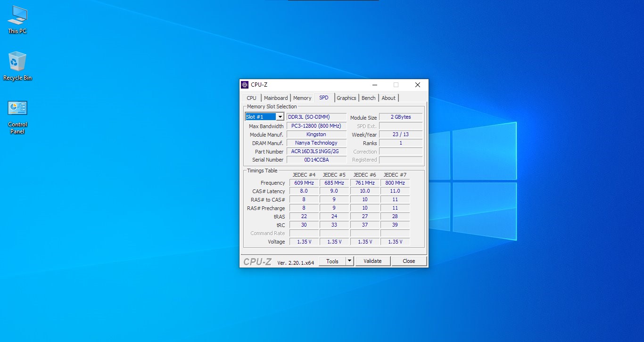Switch to the Mainboard tab

[276, 98]
